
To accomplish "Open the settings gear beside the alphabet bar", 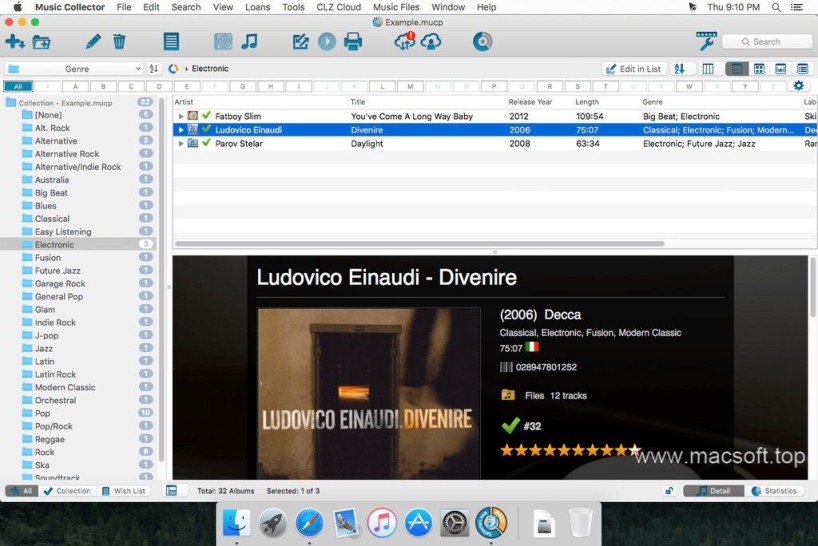I will 798,86.
